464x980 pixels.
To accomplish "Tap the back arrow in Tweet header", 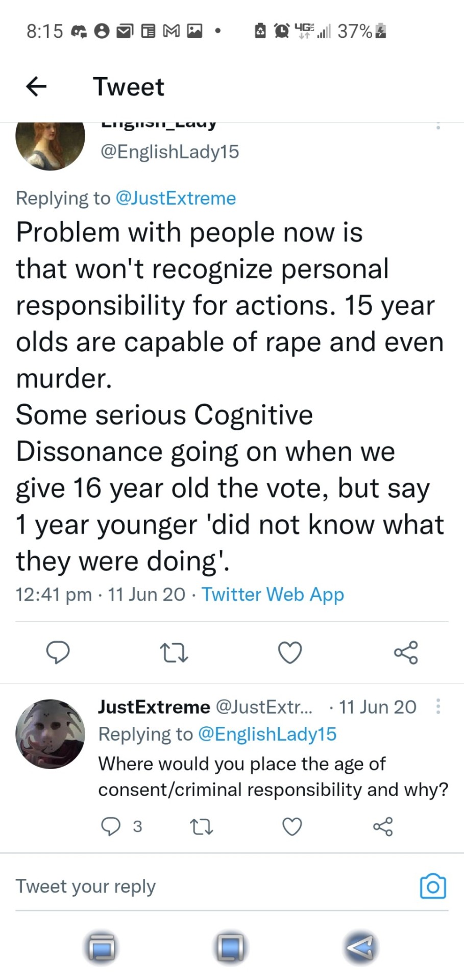I will (x=36, y=87).
